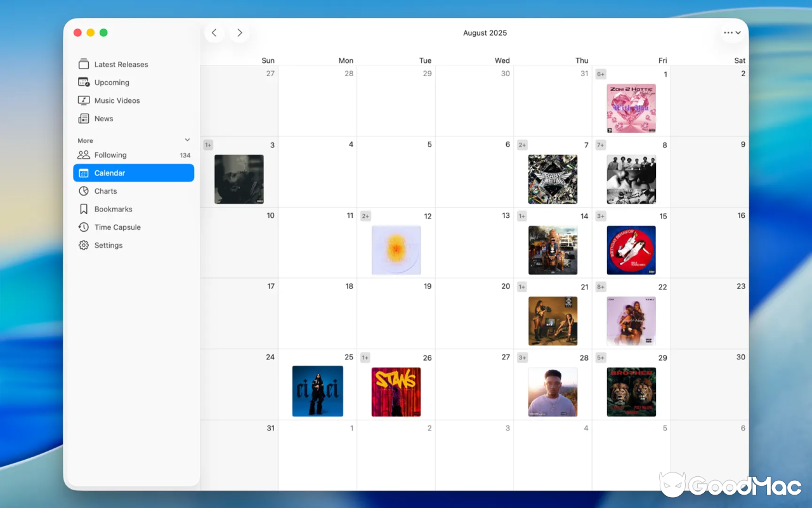This screenshot has width=812, height=508.
Task: Show 5+ more releases on August 29
Action: 601,358
